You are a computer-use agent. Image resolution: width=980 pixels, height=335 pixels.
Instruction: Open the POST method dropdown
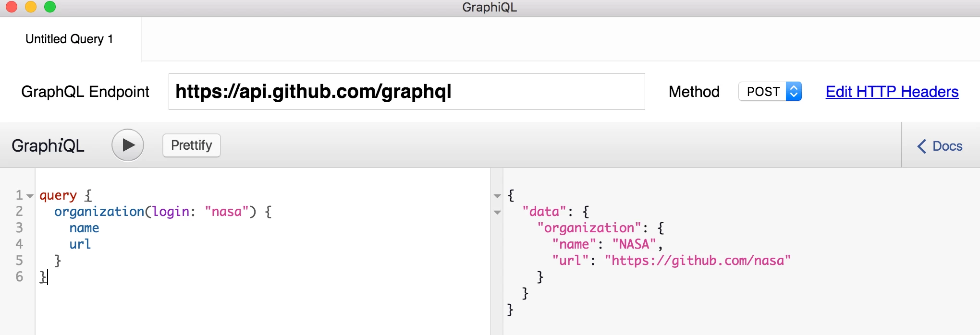tap(770, 91)
